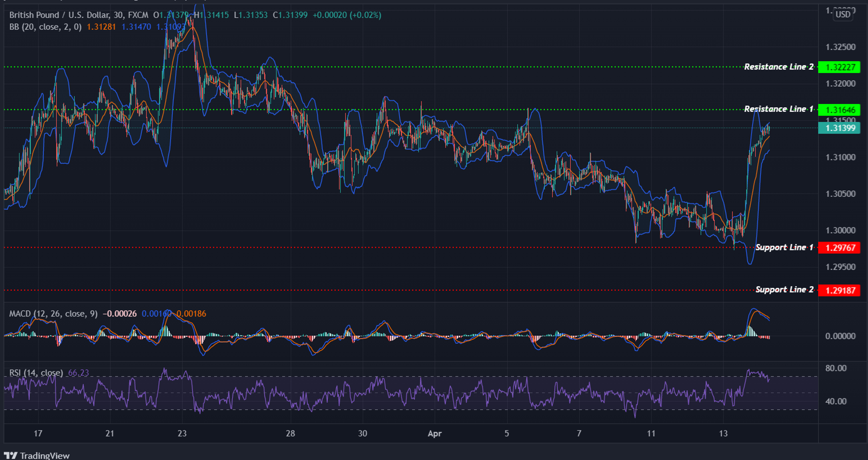
Task: Select the Resistance Line 2 price label 1.32227
Action: pos(839,67)
